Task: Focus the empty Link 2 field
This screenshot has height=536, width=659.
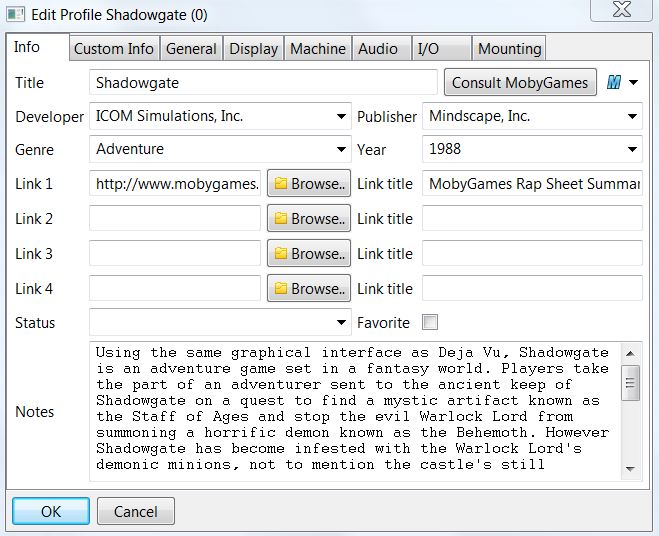Action: (x=175, y=218)
